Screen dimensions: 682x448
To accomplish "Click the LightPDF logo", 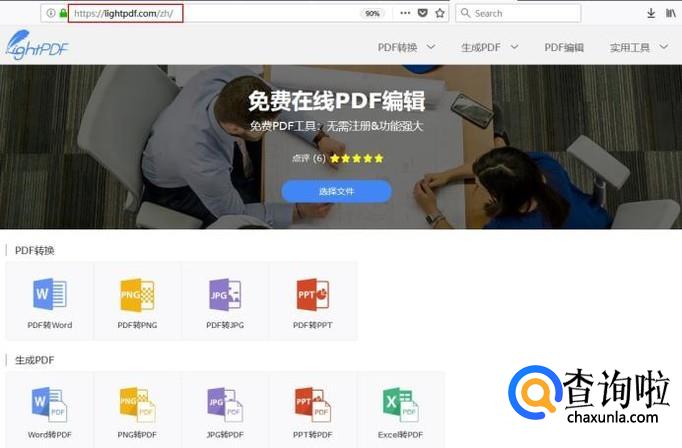I will (x=38, y=45).
